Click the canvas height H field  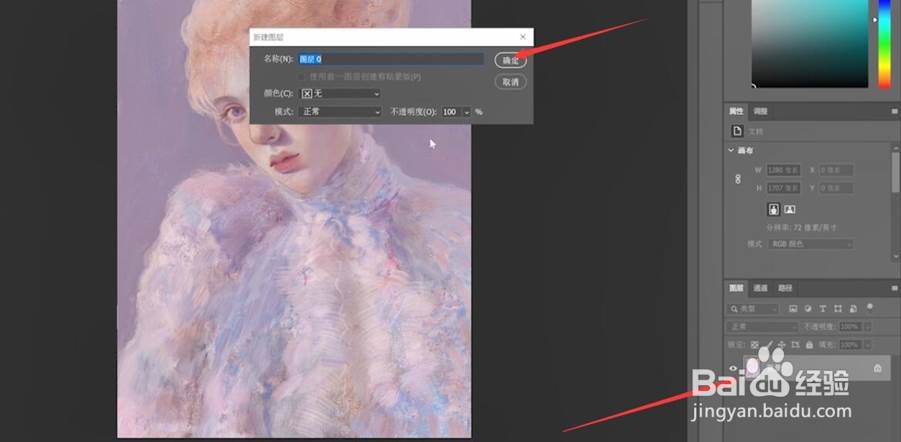(x=783, y=188)
